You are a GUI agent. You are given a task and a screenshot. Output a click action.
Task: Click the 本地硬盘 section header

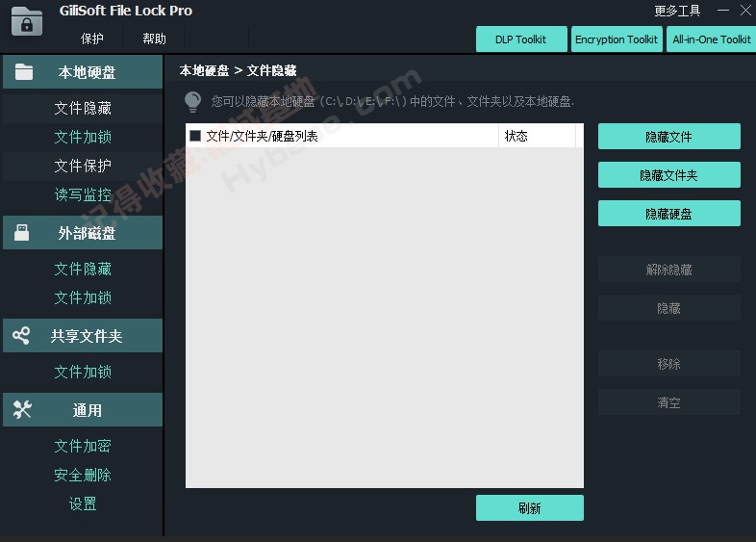click(83, 72)
